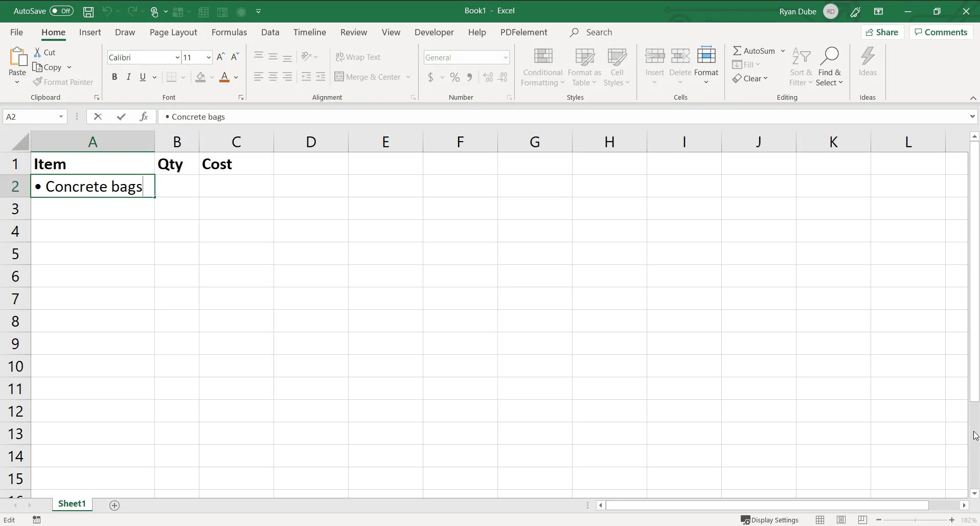Screen dimensions: 980x526
Task: Expand the formula bar chevron
Action: (972, 117)
